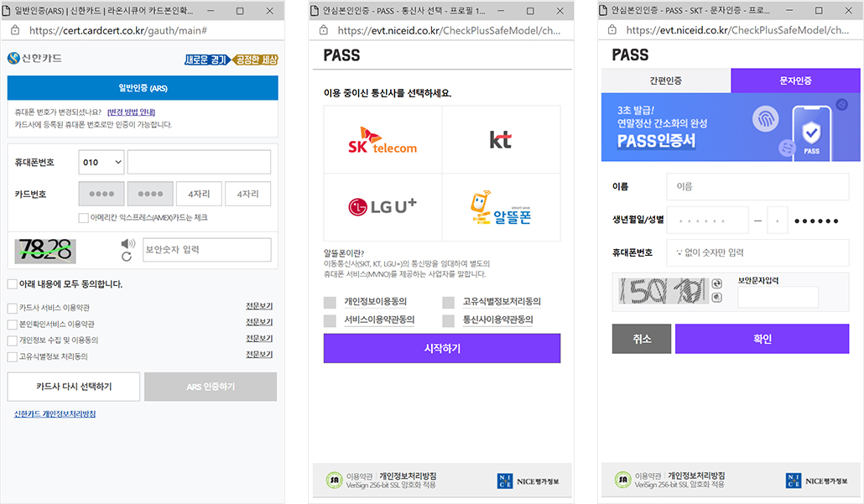Close the PASS SKT SMS window
Screen dimensions: 864x504
click(849, 10)
